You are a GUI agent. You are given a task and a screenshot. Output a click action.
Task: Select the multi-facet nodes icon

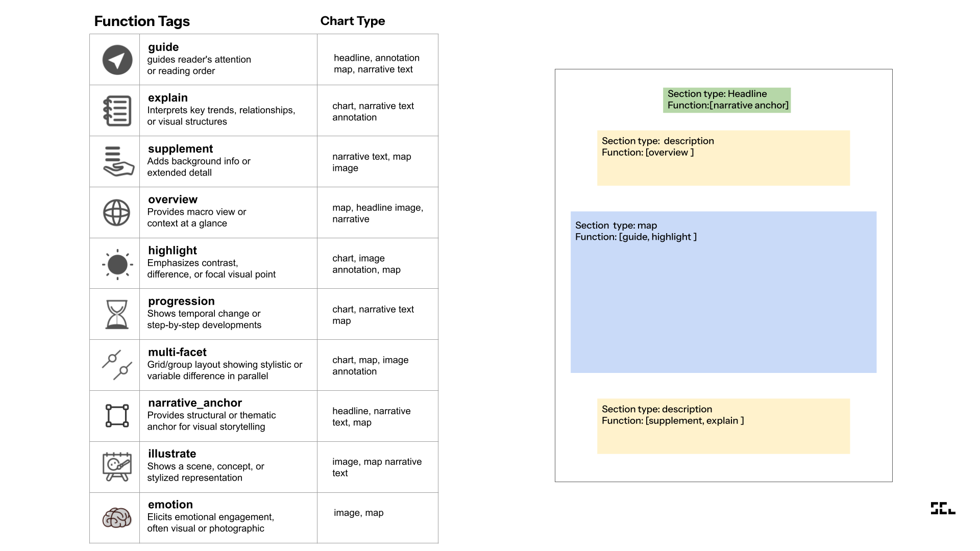coord(117,365)
